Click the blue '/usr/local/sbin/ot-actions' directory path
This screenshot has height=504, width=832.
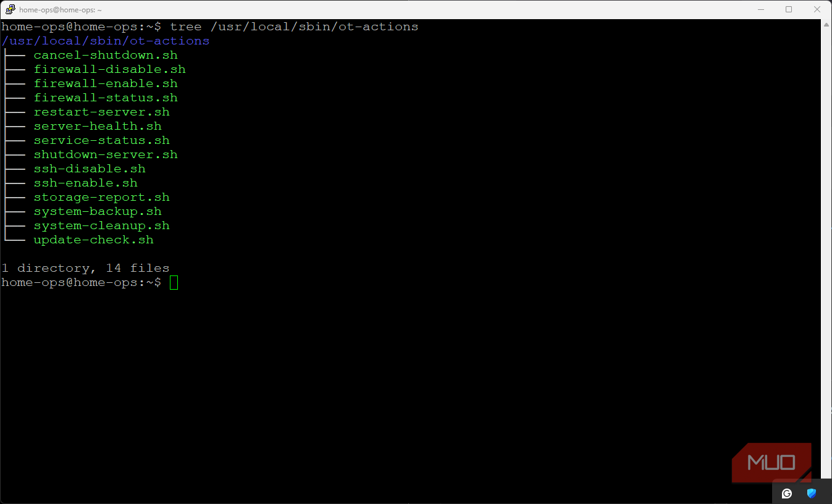[106, 41]
